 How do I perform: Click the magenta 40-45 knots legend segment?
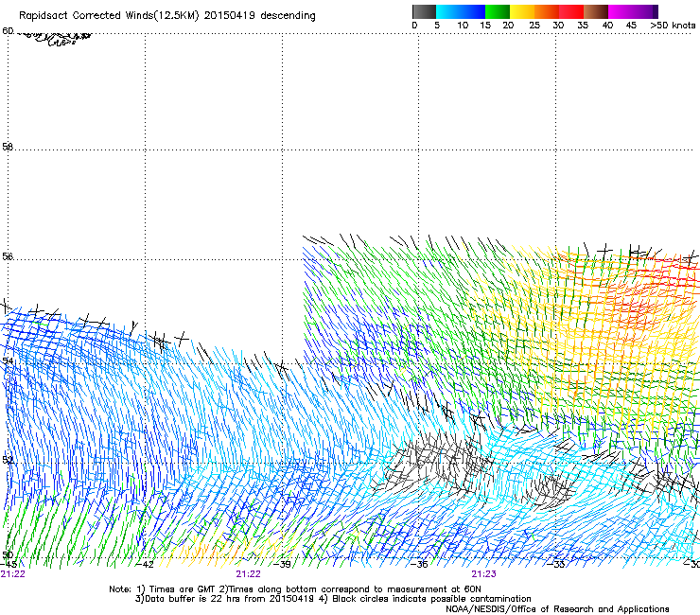click(x=621, y=11)
